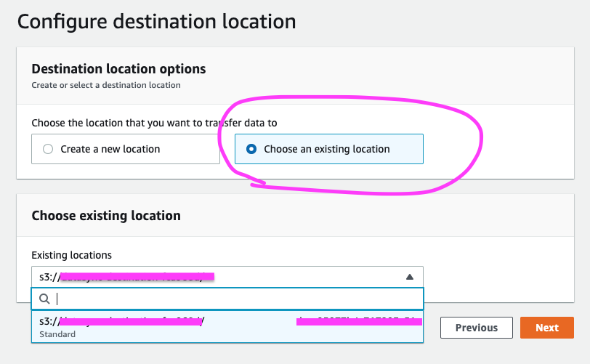The width and height of the screenshot is (590, 364).
Task: Open the Existing locations s3 combo box
Action: [x=227, y=277]
